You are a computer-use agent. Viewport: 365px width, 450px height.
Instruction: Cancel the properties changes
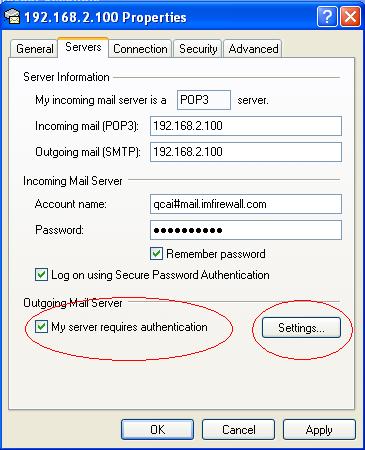tap(238, 429)
